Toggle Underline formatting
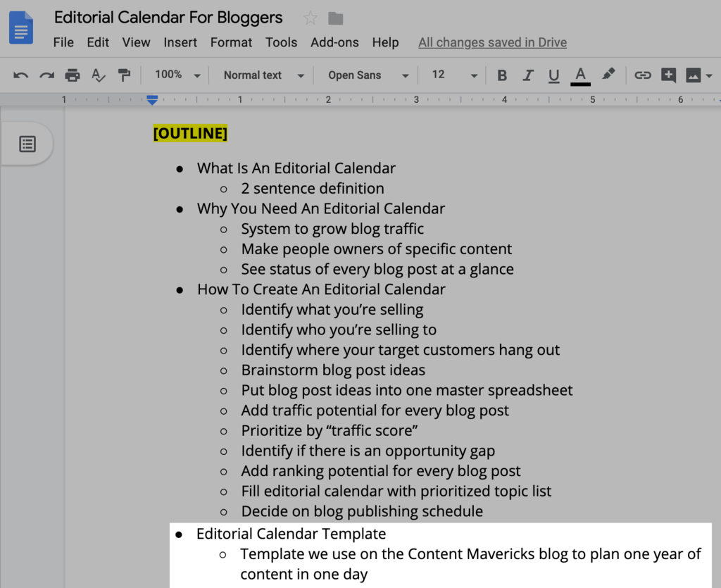The height and width of the screenshot is (588, 721). pos(553,75)
